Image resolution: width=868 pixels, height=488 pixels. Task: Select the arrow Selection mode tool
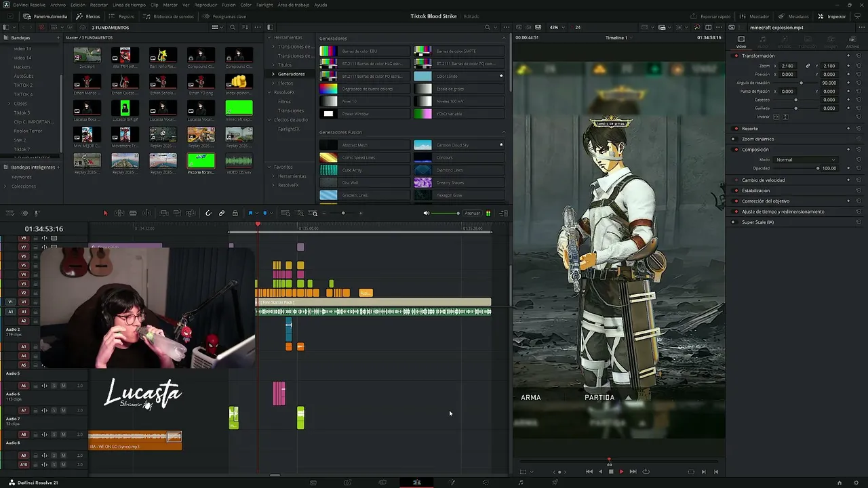(x=105, y=213)
